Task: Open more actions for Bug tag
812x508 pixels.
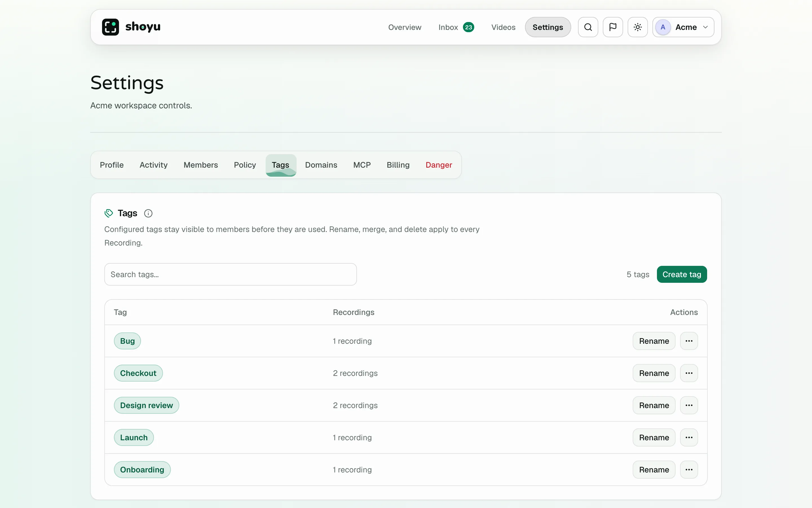Action: (x=689, y=341)
